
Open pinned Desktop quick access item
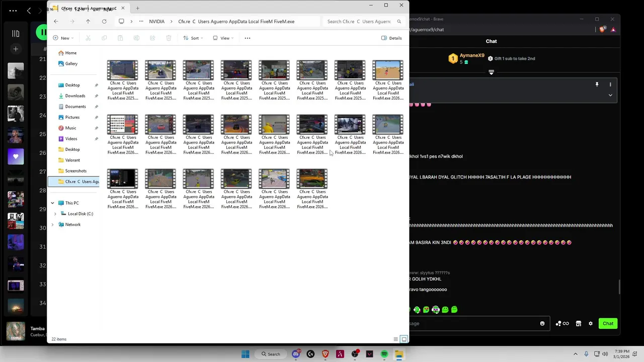coord(72,85)
